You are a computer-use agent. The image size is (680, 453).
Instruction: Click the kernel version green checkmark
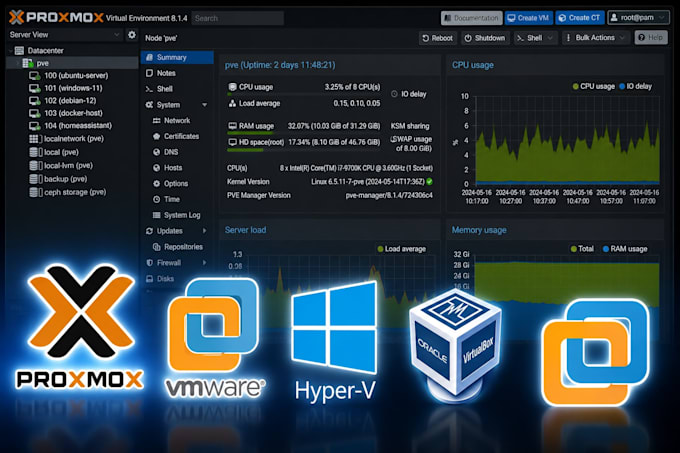tap(429, 182)
